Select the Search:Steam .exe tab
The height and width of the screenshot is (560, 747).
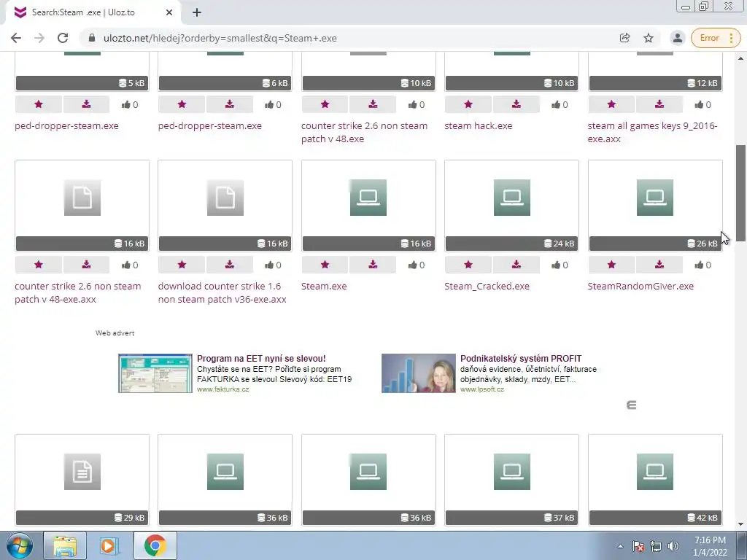point(93,13)
